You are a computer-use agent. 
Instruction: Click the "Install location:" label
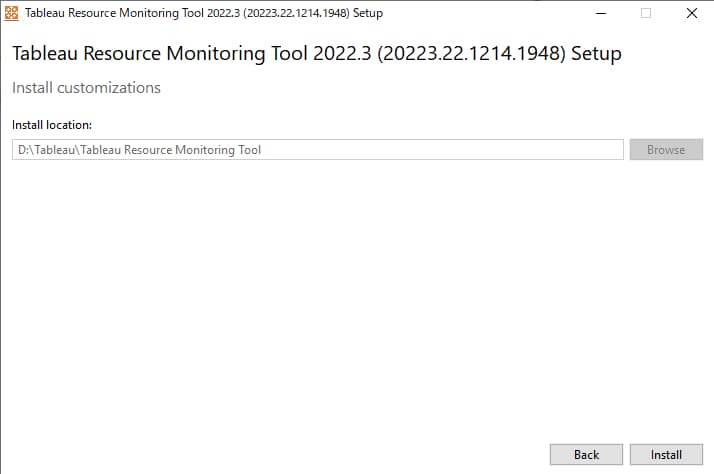52,125
